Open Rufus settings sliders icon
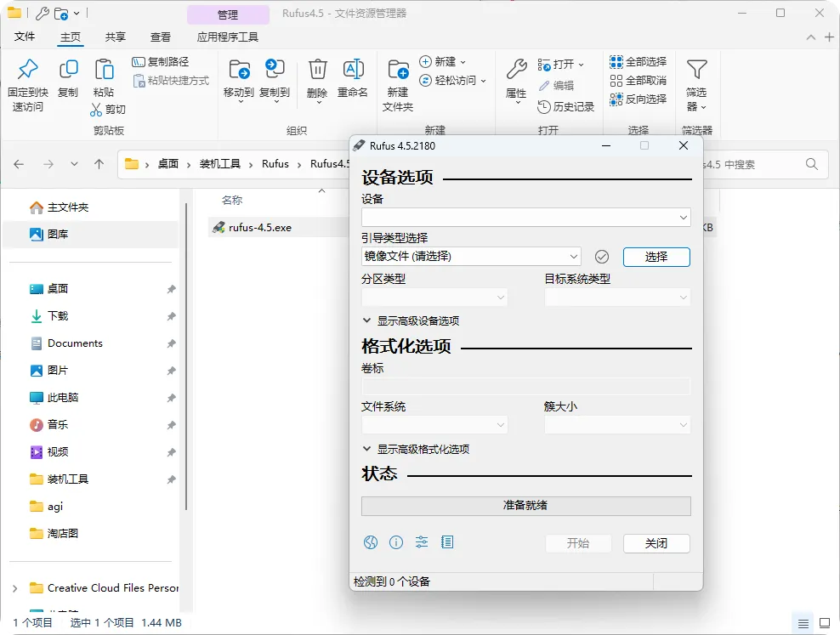This screenshot has height=635, width=840. pyautogui.click(x=422, y=542)
